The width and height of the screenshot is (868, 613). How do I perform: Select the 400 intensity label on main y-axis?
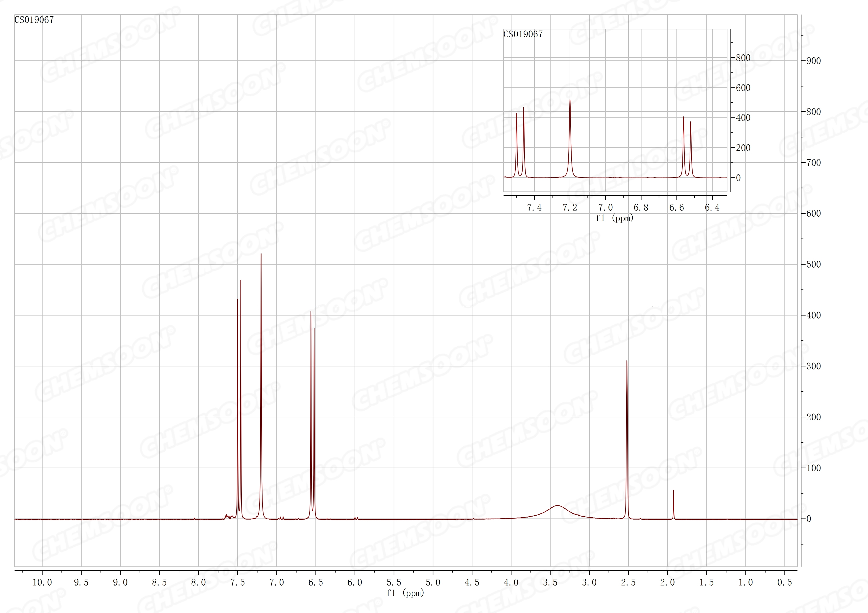tap(814, 315)
